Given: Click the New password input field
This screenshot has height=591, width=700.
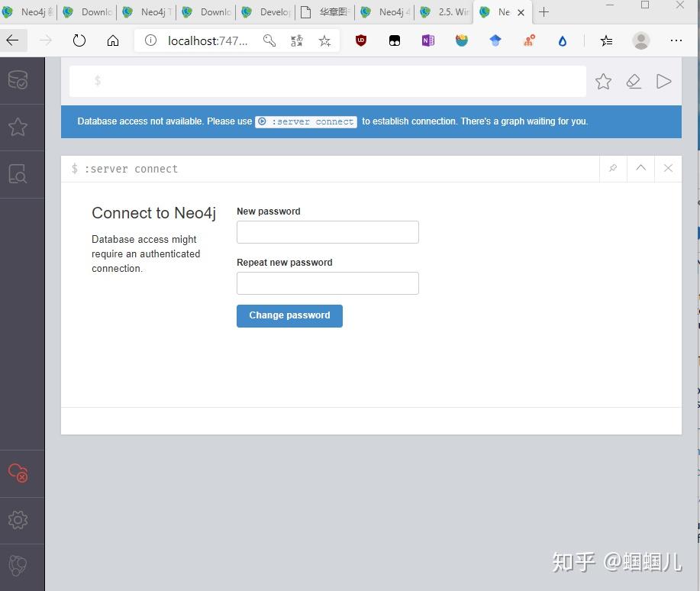Looking at the screenshot, I should 327,231.
